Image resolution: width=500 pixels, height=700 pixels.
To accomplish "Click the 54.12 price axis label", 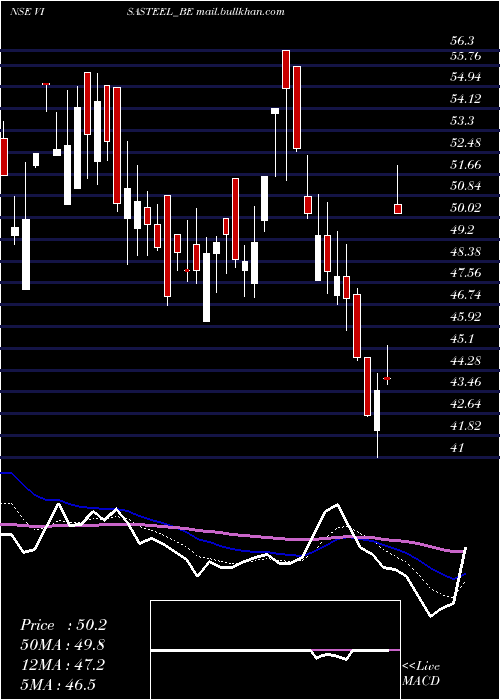I will tap(466, 99).
